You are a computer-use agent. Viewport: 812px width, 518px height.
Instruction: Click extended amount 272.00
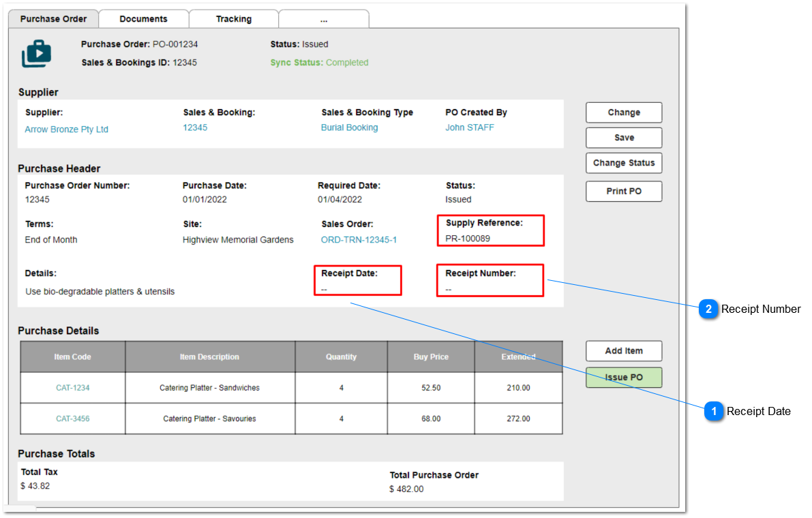click(x=518, y=418)
